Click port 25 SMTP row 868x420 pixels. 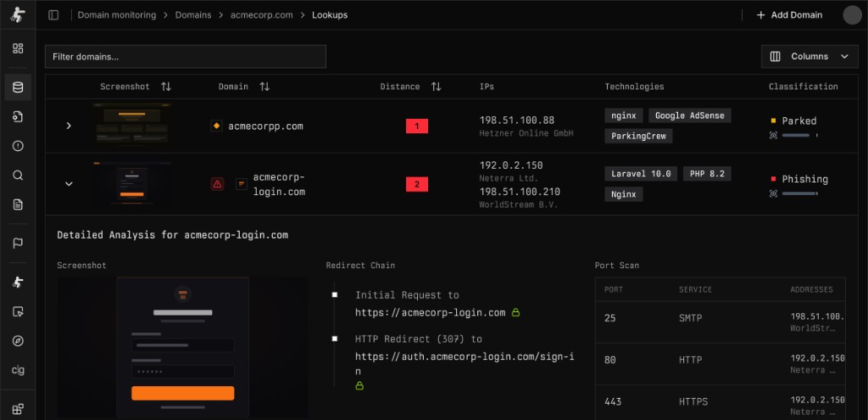721,322
